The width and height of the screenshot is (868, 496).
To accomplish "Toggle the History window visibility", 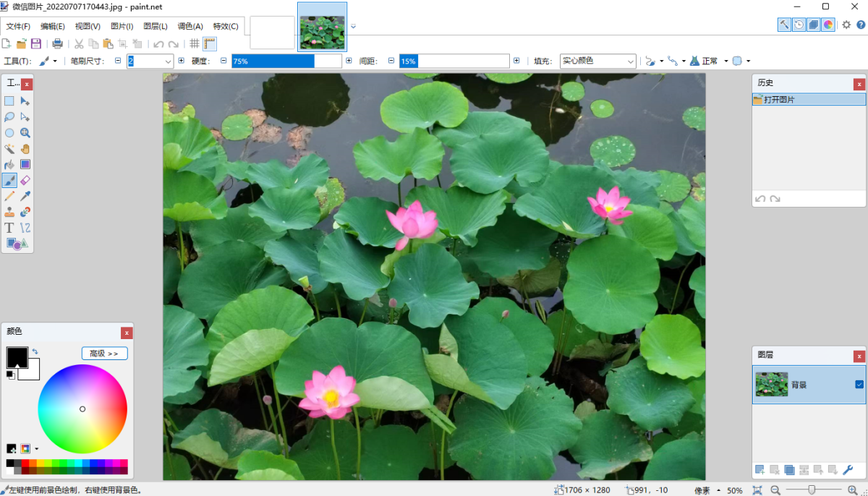I will point(798,24).
